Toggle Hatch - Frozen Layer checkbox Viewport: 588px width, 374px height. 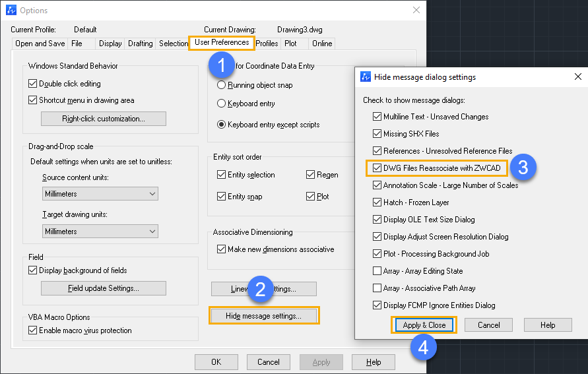tap(377, 203)
